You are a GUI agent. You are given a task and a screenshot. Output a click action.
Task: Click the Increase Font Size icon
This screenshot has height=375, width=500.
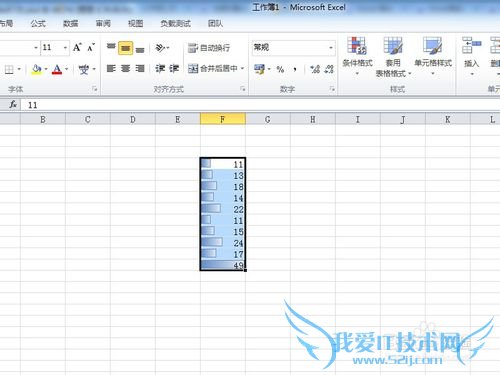click(77, 48)
